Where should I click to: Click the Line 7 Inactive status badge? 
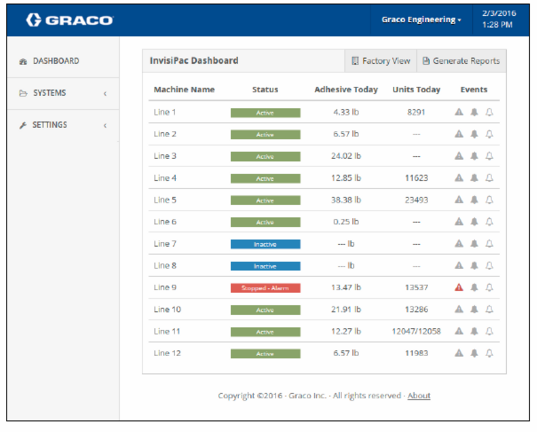pos(265,244)
